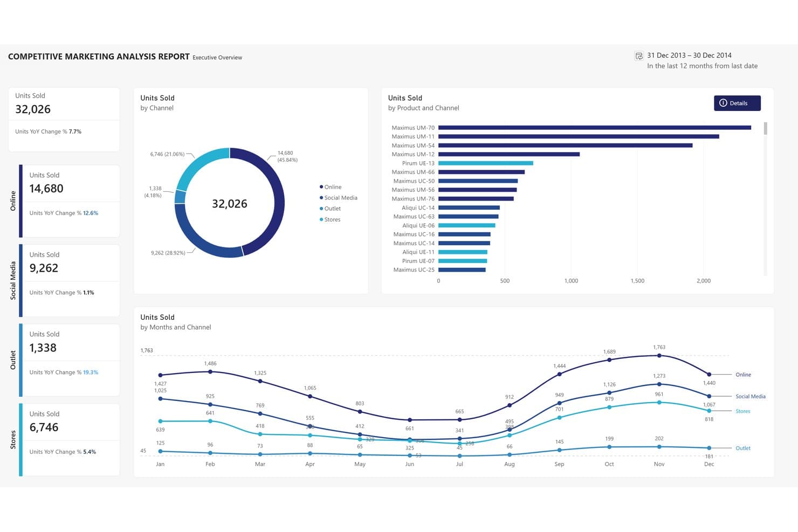The image size is (798, 532).
Task: Select Stores in the donut chart legend
Action: pyautogui.click(x=330, y=219)
